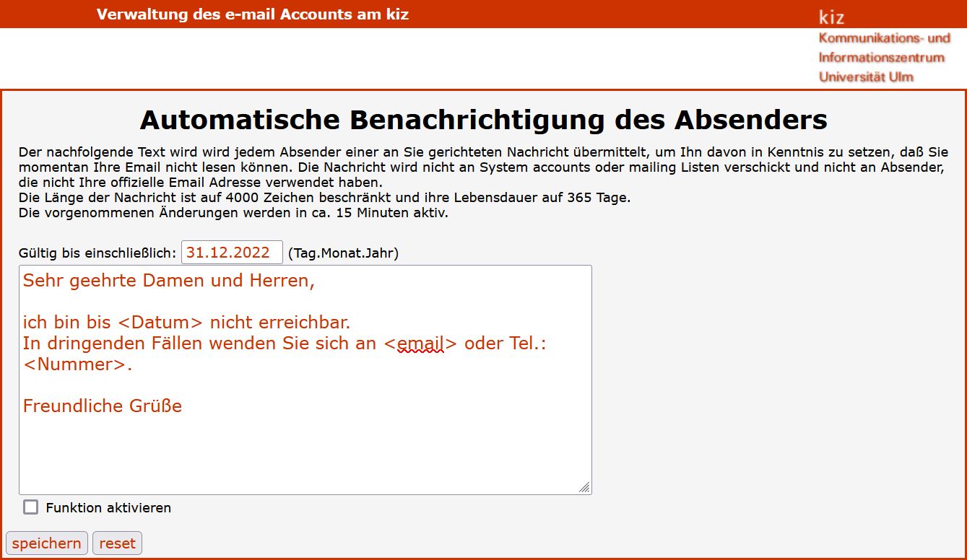Viewport: 967px width, 560px height.
Task: Click the 'Gültig bis einschließlich:' label
Action: [97, 253]
